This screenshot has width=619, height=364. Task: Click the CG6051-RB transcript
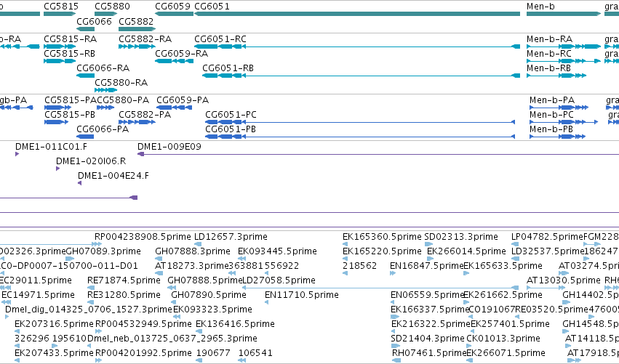361,76
